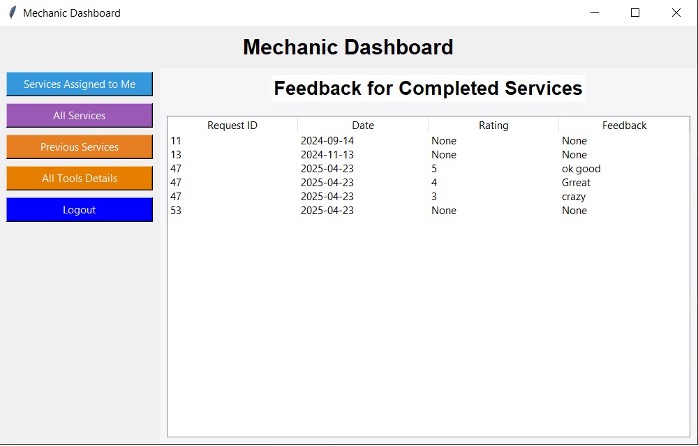Click the Feedback column header
The width and height of the screenshot is (698, 446).
[624, 126]
